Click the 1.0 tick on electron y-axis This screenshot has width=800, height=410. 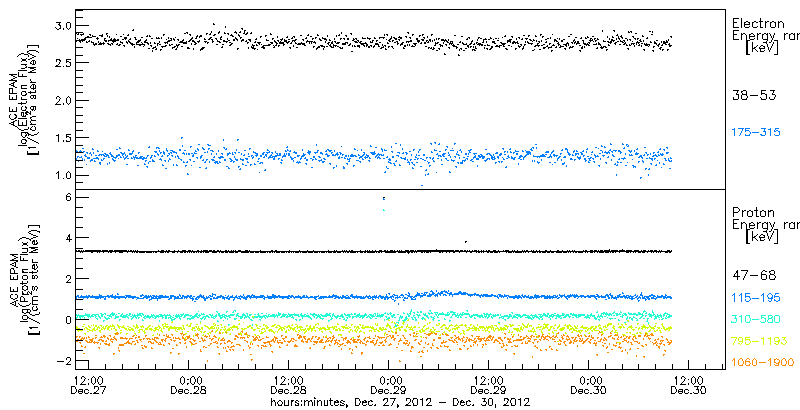click(61, 175)
